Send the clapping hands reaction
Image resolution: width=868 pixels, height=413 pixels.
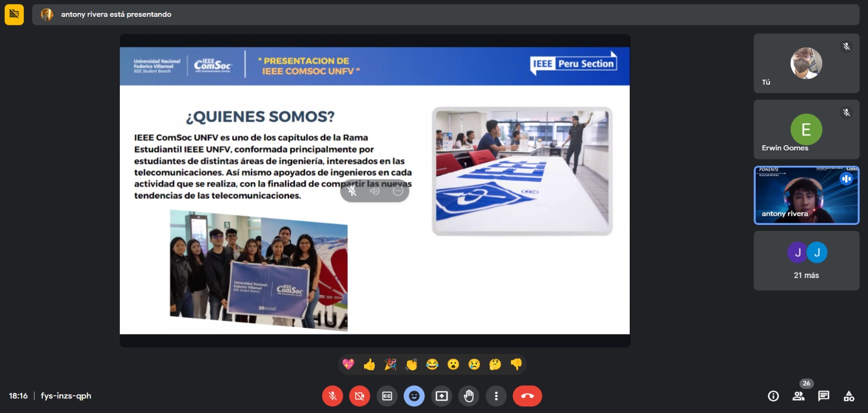pos(411,364)
